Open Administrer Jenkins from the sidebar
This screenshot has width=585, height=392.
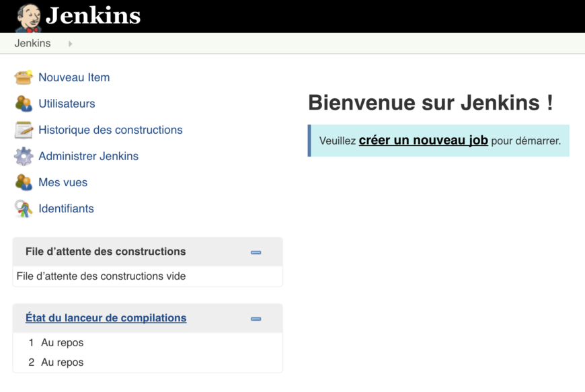pos(87,156)
